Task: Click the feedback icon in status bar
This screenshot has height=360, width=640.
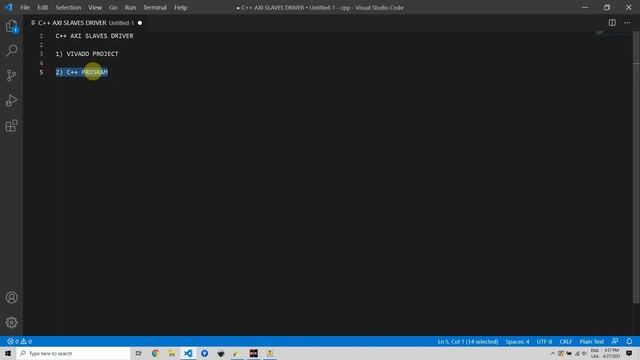Action: 615,342
